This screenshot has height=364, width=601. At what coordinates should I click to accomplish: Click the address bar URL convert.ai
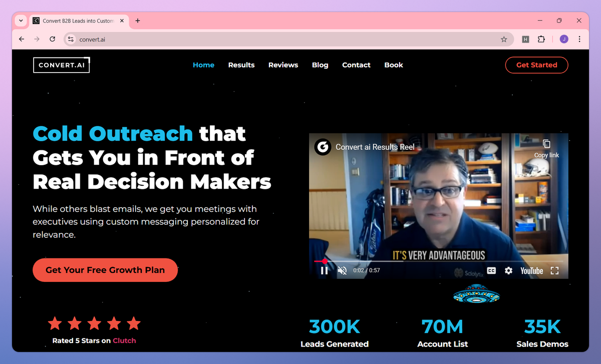tap(92, 40)
